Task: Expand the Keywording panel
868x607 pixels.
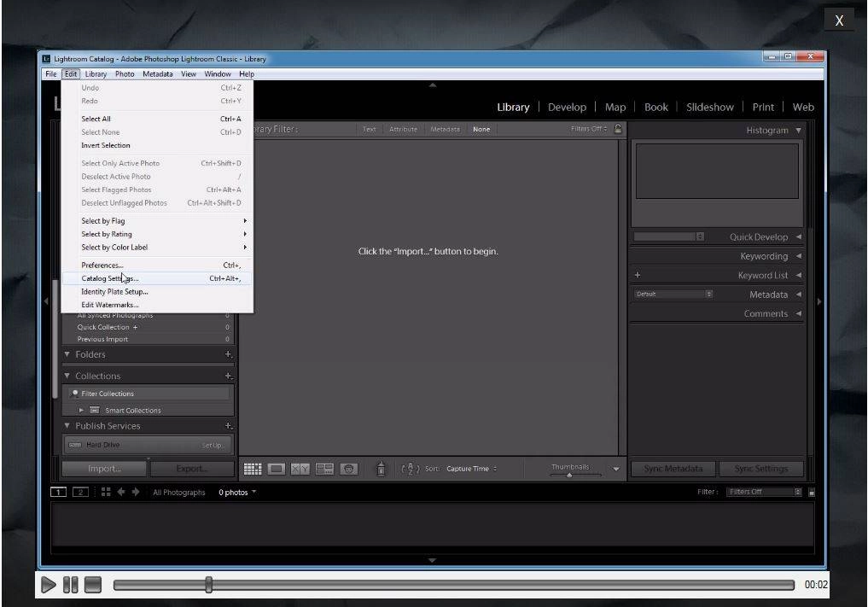Action: tap(798, 256)
